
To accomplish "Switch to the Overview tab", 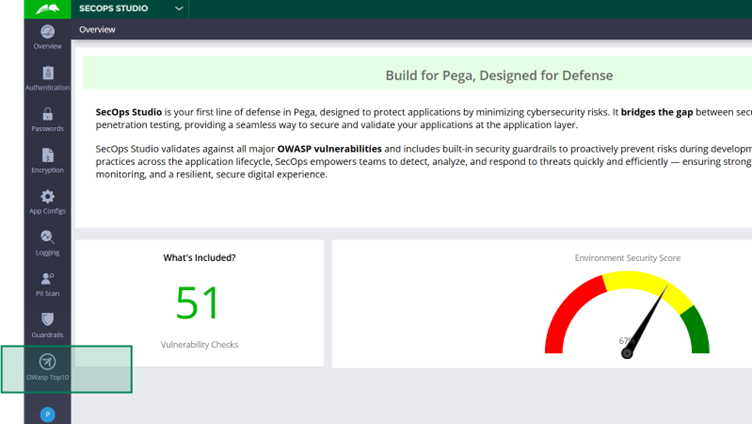I will [97, 30].
